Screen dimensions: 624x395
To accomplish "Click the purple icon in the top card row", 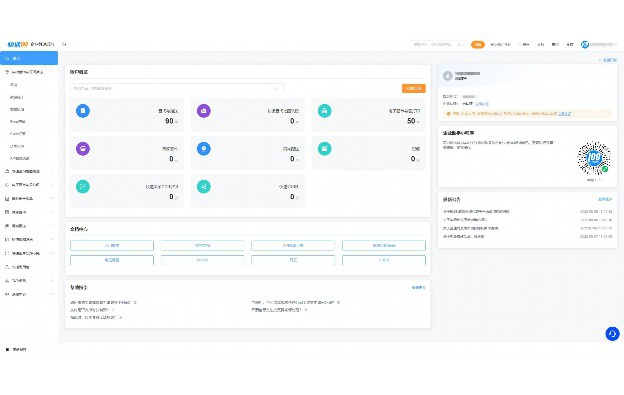I will [x=204, y=111].
